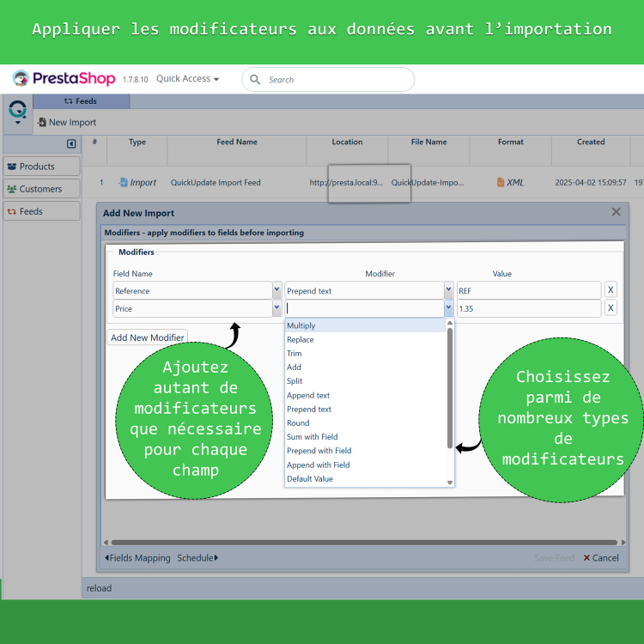Viewport: 644px width, 644px height.
Task: Open the module logo dropdown menu
Action: point(18,113)
